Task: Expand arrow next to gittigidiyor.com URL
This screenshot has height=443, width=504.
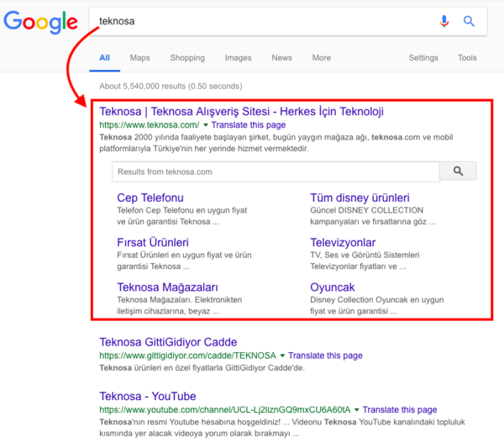Action: coord(282,356)
